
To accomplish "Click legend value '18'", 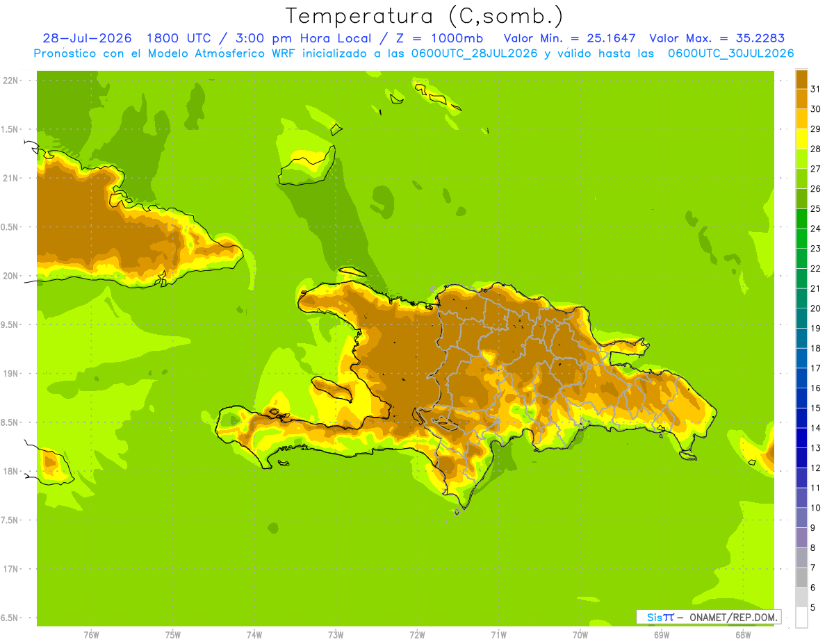I will point(815,348).
